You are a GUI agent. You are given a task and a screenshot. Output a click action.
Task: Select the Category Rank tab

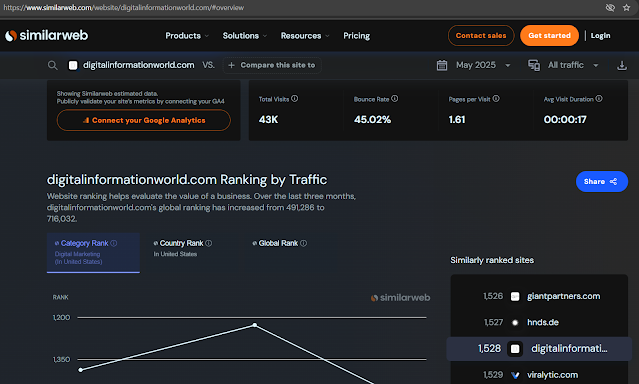93,252
